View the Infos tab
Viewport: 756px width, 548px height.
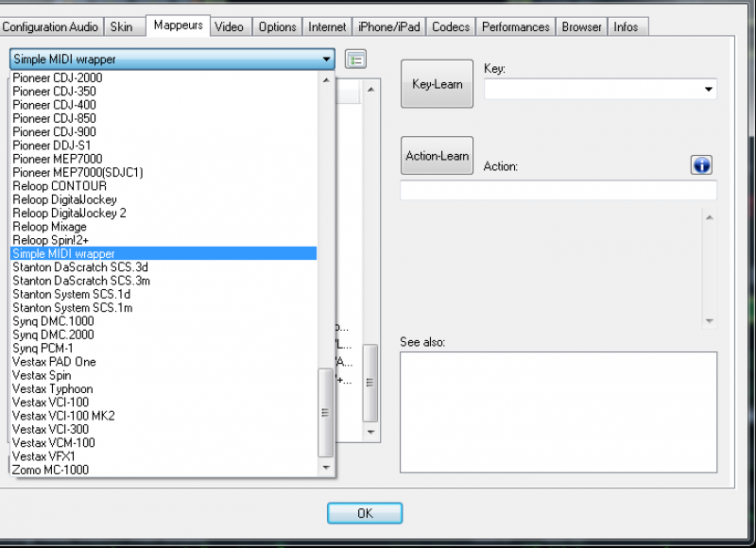[x=626, y=27]
